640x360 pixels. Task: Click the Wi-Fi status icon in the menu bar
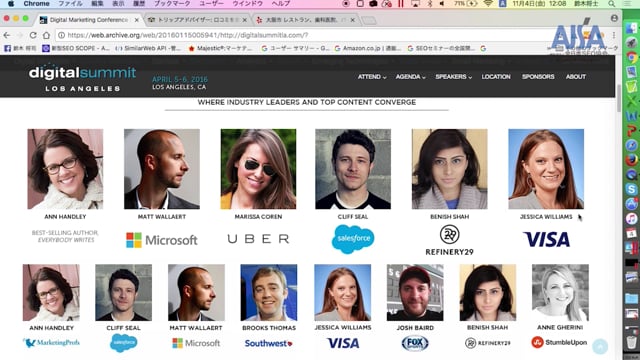488,4
